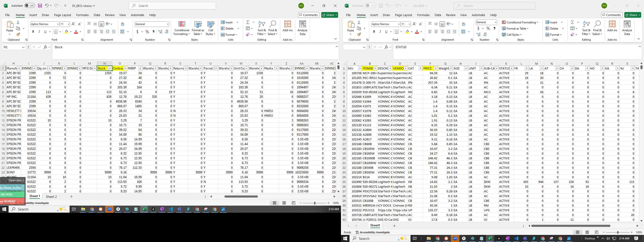The height and width of the screenshot is (242, 644).
Task: Toggle Italic in SY_0612-choice Font group
Action: click(39, 32)
